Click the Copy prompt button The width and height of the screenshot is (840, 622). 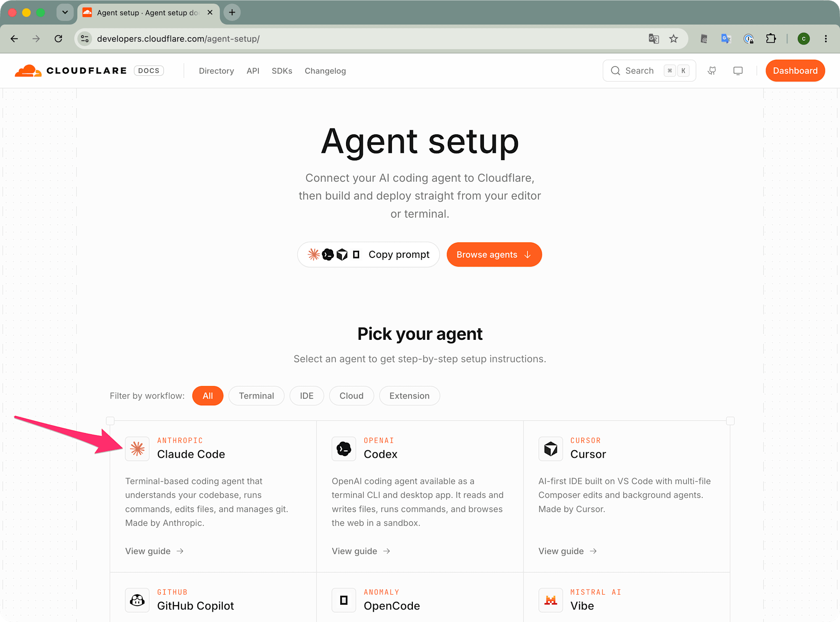pos(368,255)
